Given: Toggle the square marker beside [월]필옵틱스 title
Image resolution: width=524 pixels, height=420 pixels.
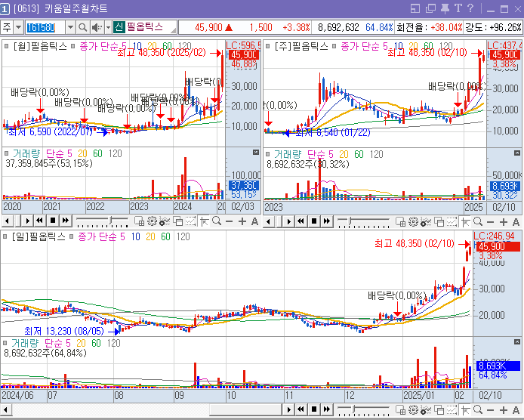Looking at the screenshot, I should (x=6, y=46).
